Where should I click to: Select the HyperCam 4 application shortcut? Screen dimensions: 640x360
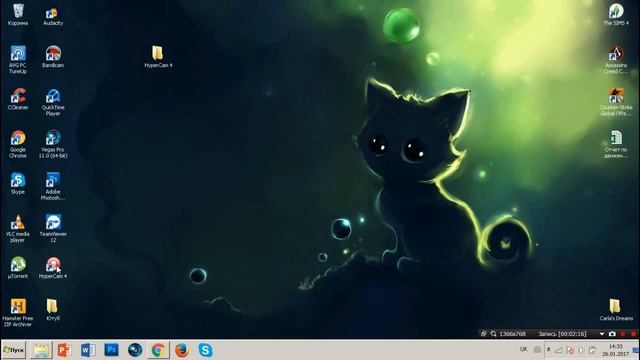click(x=53, y=268)
